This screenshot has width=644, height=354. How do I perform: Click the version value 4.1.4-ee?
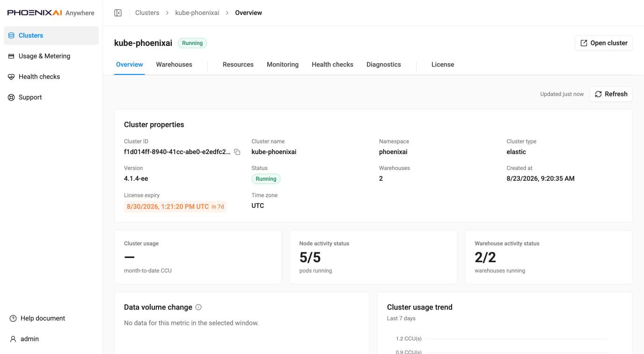point(136,178)
